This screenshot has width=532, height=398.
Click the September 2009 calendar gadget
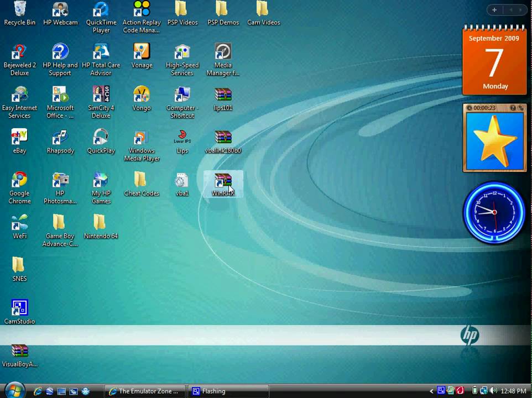(x=494, y=60)
